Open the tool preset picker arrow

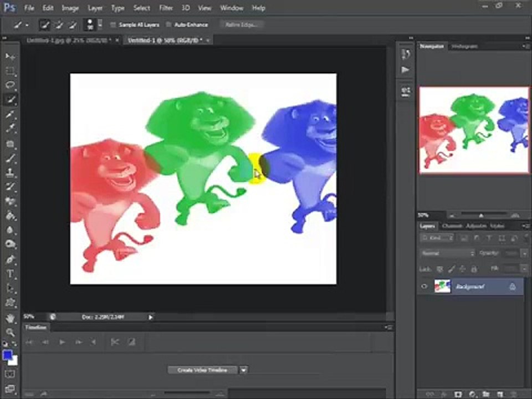27,25
